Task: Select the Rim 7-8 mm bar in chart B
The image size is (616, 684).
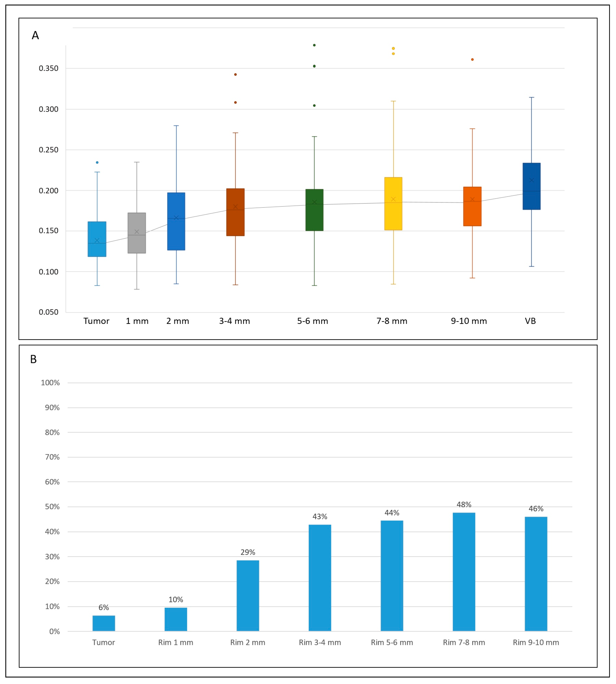Action: tap(464, 572)
